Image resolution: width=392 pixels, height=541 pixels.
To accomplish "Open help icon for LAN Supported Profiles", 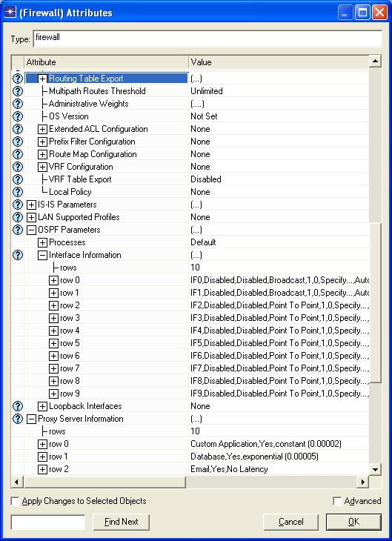I will (18, 217).
